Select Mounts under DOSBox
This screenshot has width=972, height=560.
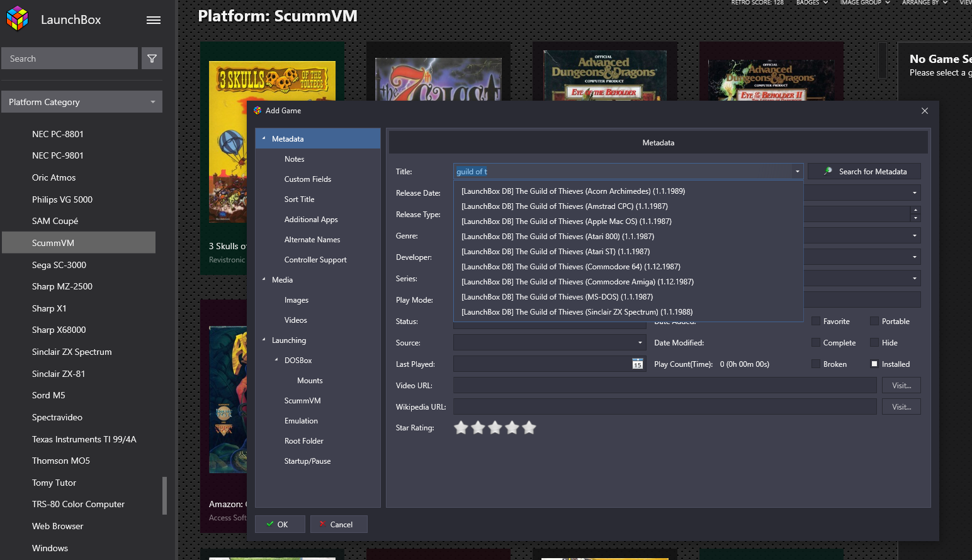click(310, 381)
